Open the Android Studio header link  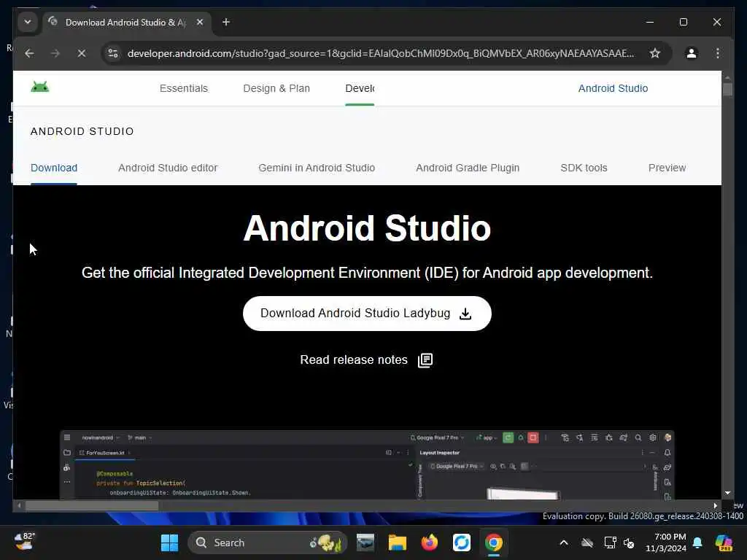click(x=613, y=88)
